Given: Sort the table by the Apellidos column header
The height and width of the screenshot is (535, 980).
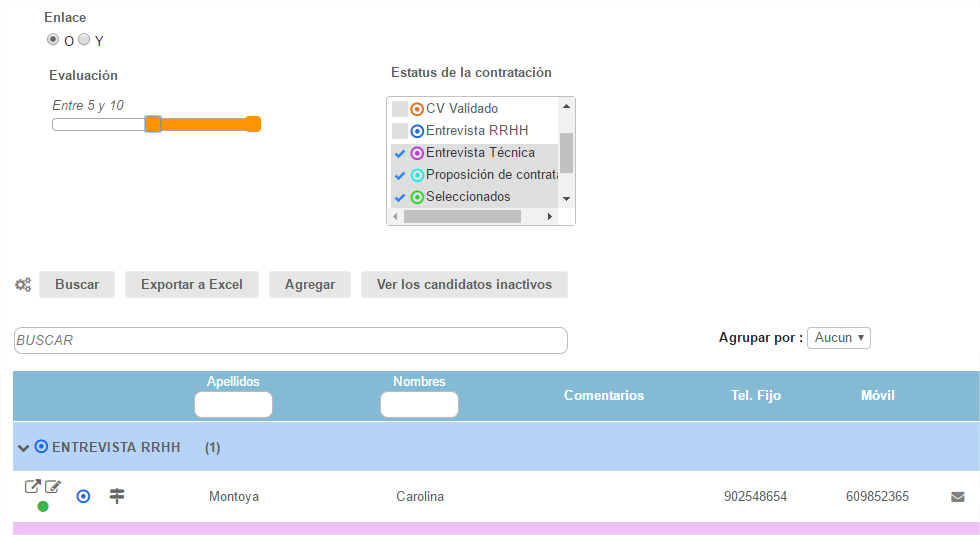Looking at the screenshot, I should pyautogui.click(x=233, y=381).
